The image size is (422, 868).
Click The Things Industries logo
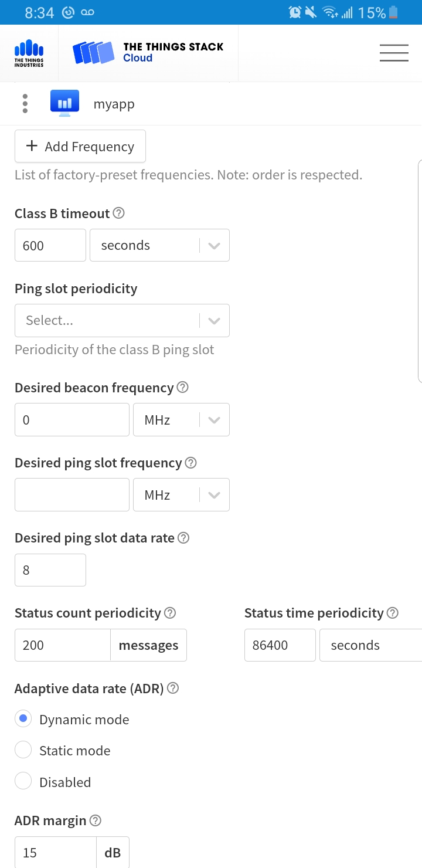pyautogui.click(x=29, y=53)
